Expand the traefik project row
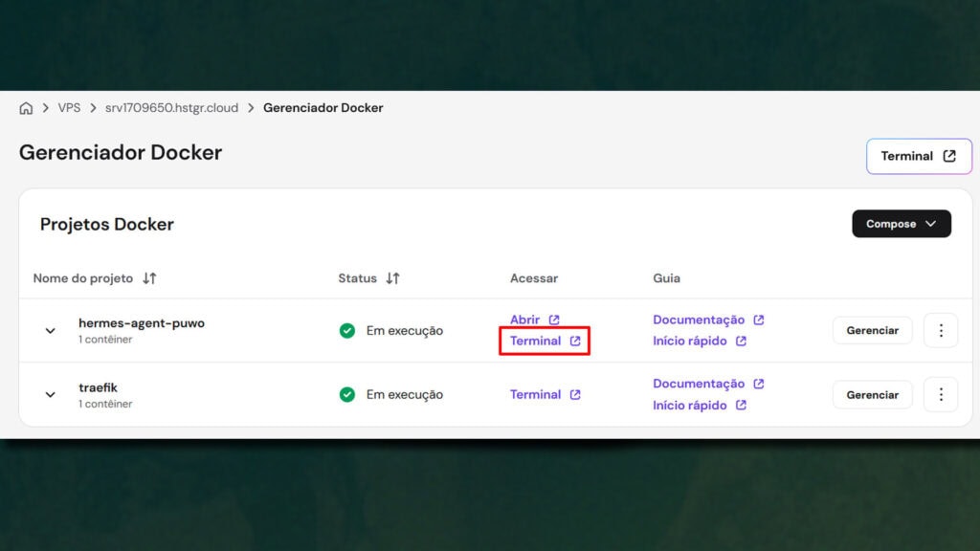This screenshot has height=551, width=980. pos(50,395)
